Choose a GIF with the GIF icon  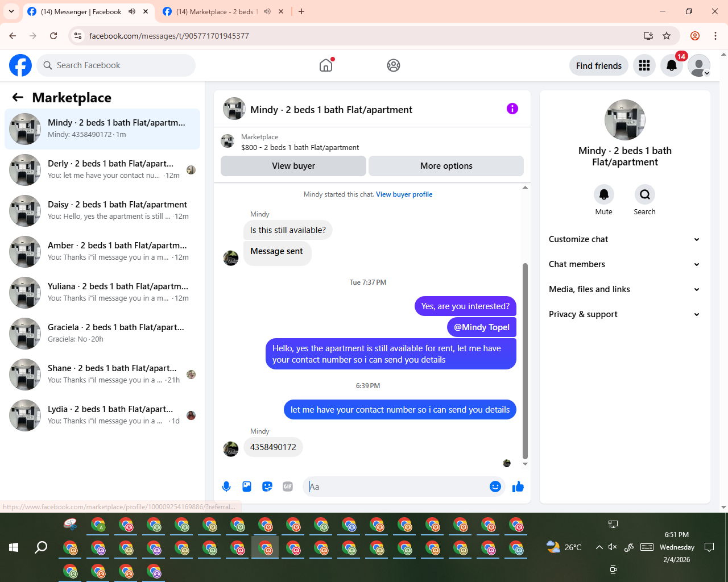tap(288, 487)
